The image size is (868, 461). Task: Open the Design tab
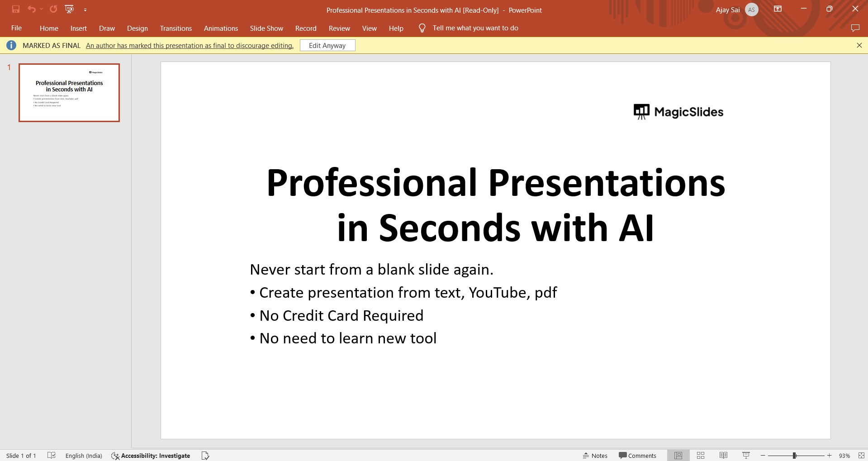tap(137, 28)
